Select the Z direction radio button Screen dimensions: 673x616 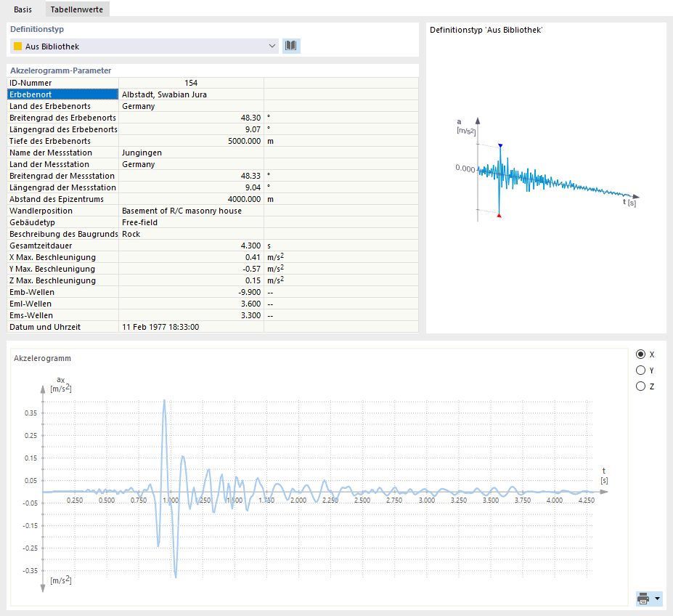(640, 386)
